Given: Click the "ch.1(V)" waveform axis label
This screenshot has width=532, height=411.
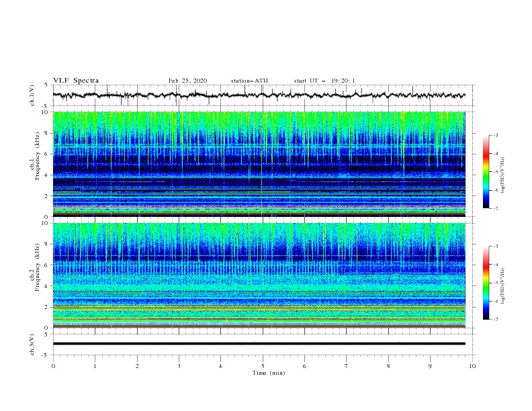Looking at the screenshot, I should click(x=32, y=95).
